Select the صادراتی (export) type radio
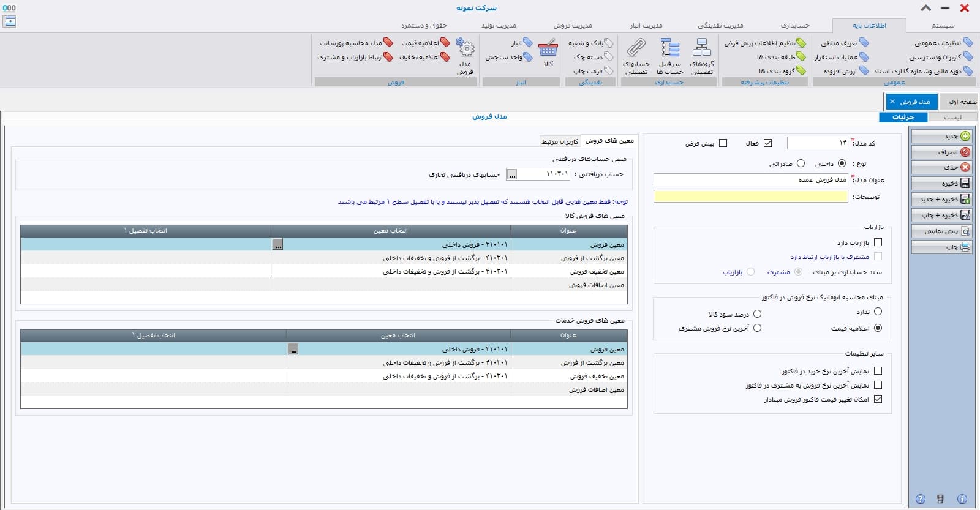 click(801, 163)
